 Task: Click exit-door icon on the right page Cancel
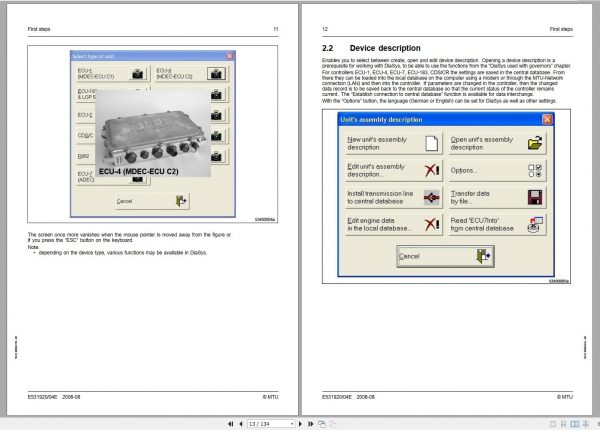(x=483, y=256)
